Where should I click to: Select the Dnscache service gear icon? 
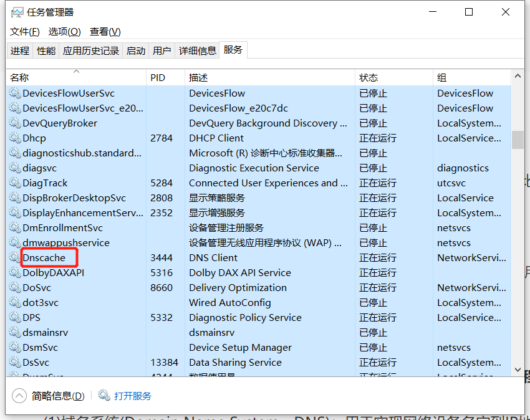tap(15, 257)
